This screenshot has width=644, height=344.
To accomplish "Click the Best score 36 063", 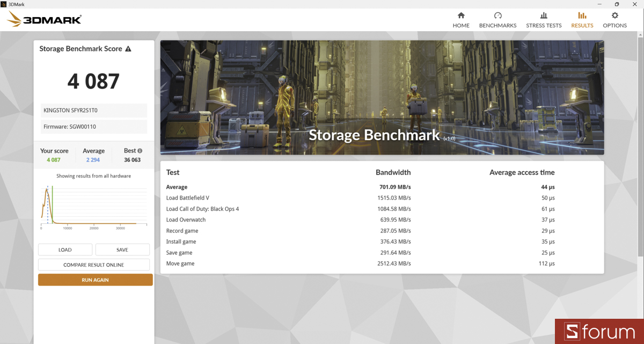I will pyautogui.click(x=133, y=160).
